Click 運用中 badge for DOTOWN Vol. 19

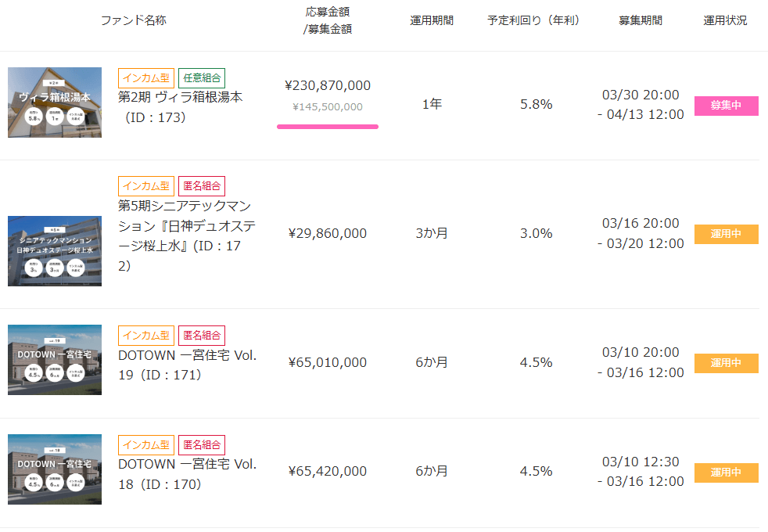click(726, 363)
